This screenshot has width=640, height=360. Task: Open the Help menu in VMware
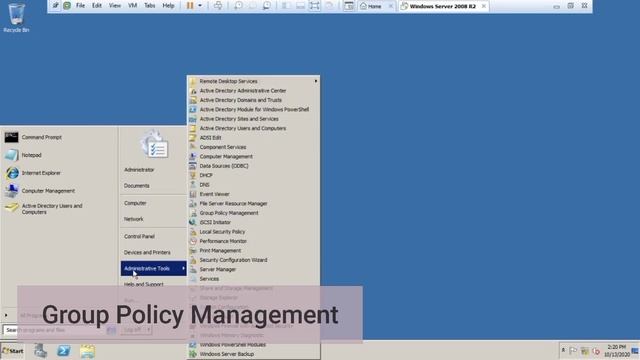click(x=168, y=6)
